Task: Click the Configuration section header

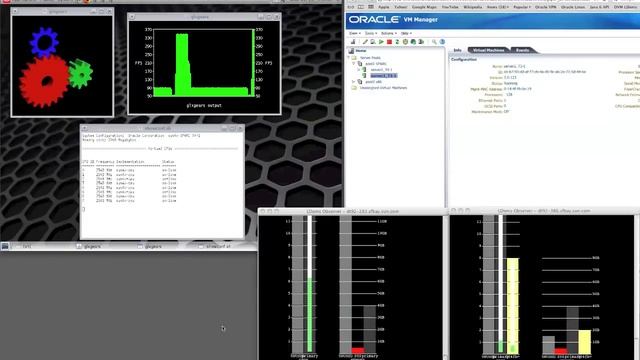Action: 464,60
